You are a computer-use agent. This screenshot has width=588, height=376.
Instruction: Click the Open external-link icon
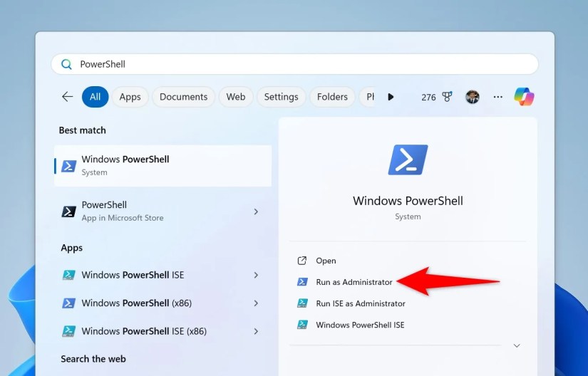point(302,261)
